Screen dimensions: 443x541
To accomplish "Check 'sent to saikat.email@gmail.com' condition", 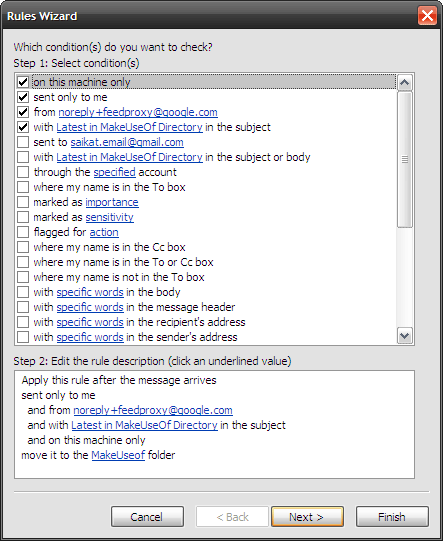I will 23,142.
